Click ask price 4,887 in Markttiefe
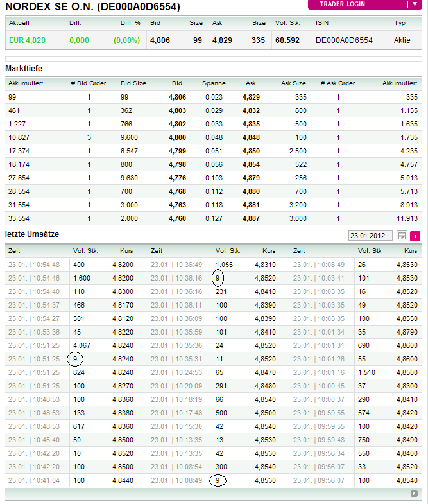Image resolution: width=428 pixels, height=504 pixels. point(251,218)
